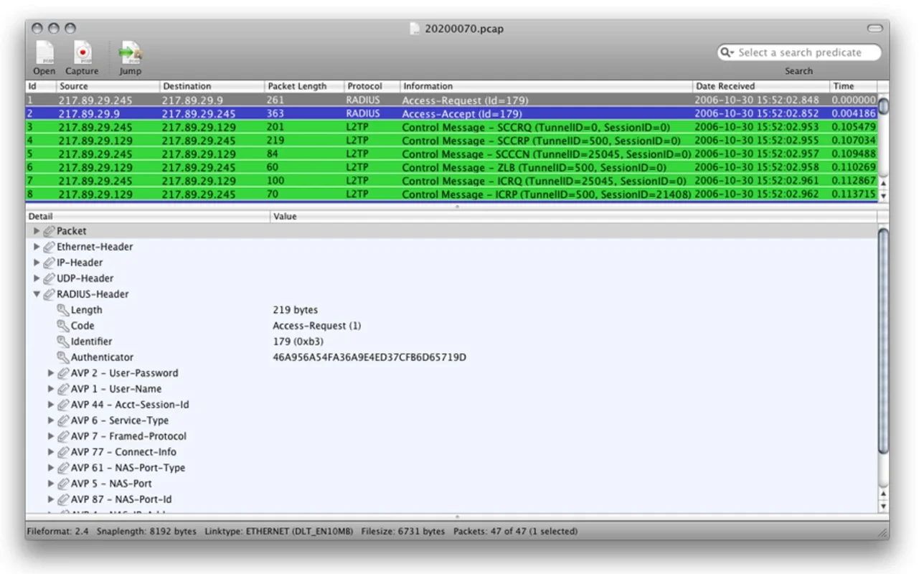Click the detail pane scroll down arrow
924x574 pixels.
(x=883, y=507)
